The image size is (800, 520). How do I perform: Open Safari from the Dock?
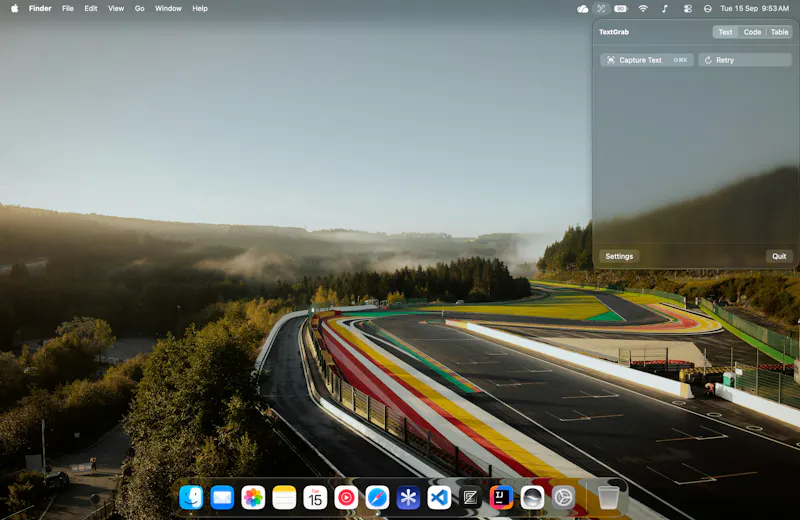377,498
